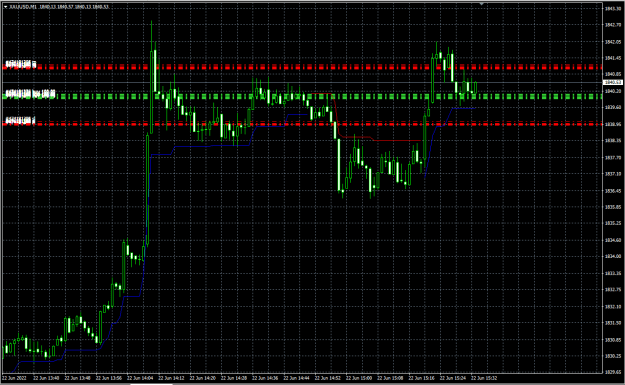This screenshot has height=385, width=625.
Task: Click the 22 Jun 14:52 time label
Action: click(328, 378)
